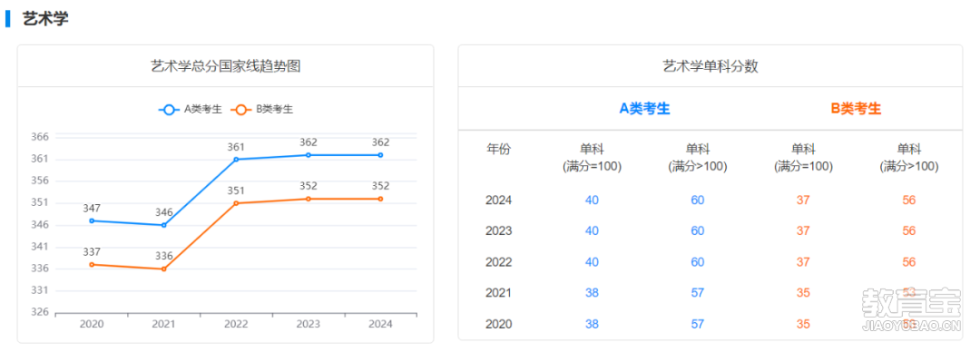The image size is (980, 352).
Task: Click the 2021 row B类 score 35
Action: click(x=803, y=293)
